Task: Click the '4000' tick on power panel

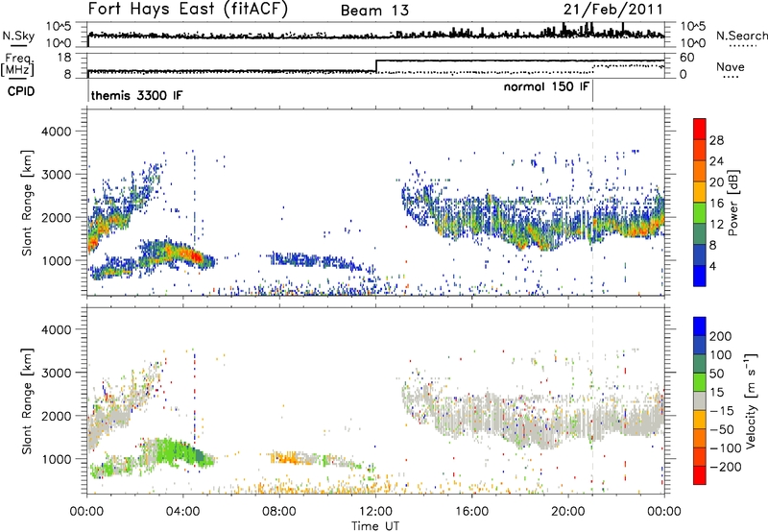Action: coord(56,132)
